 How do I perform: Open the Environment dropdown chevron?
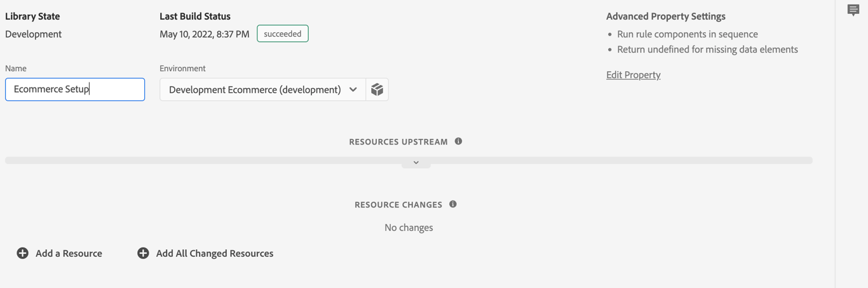353,89
